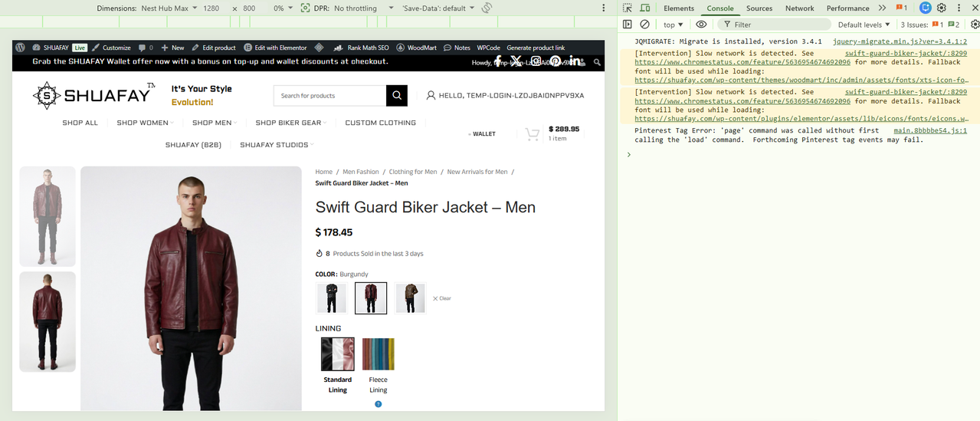Click the Instagram icon in the top bar
Image resolution: width=980 pixels, height=421 pixels.
tap(536, 61)
